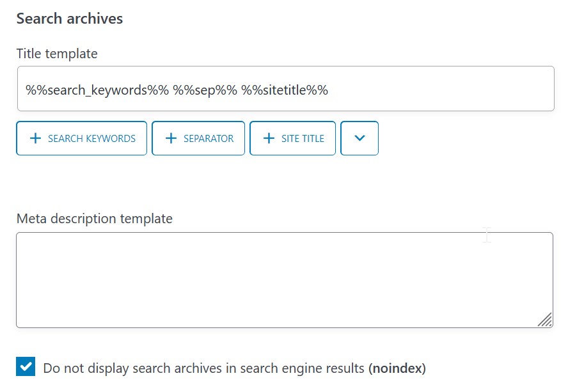Viewport: 584px width, 392px height.
Task: Click the plus icon beside Separator
Action: (x=171, y=138)
